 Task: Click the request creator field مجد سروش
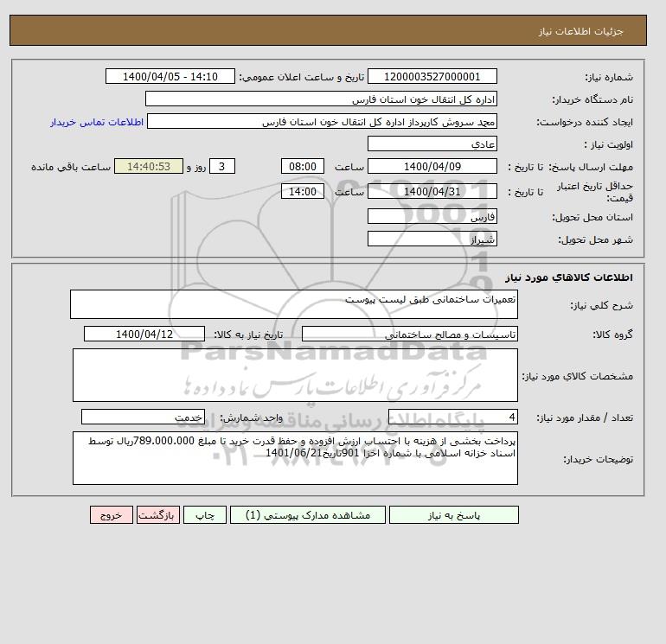coord(322,121)
